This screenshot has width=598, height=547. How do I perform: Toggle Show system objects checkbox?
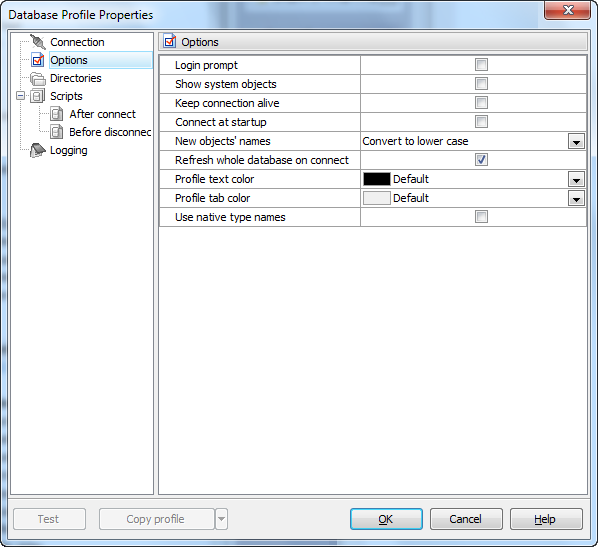coord(481,84)
